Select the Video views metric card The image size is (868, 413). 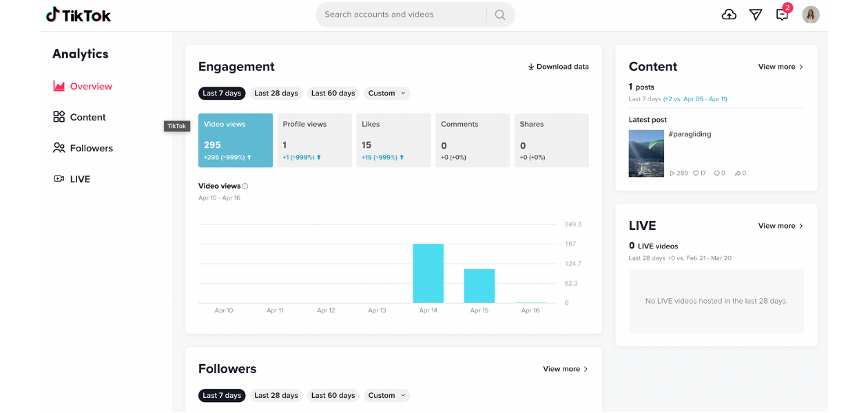pos(235,140)
